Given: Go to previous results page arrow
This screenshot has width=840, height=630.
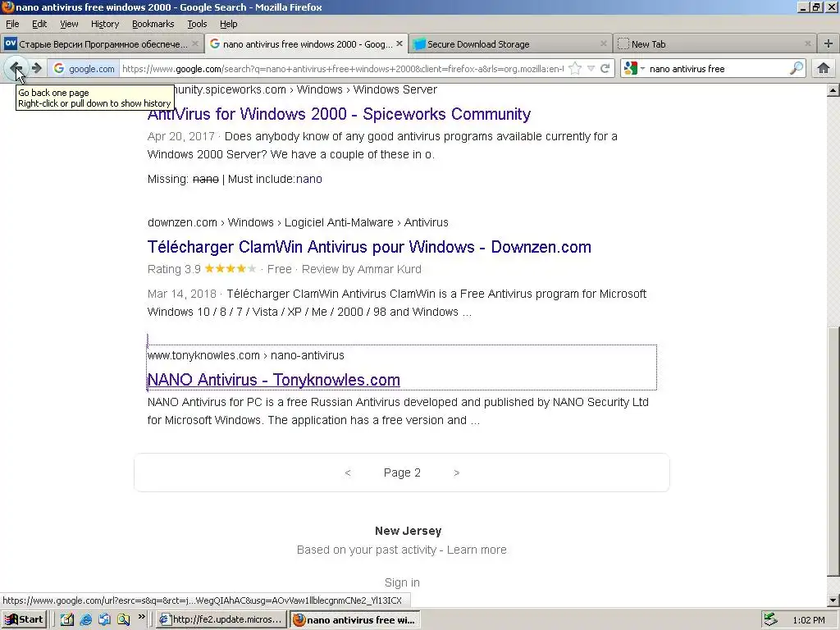Looking at the screenshot, I should coord(348,472).
